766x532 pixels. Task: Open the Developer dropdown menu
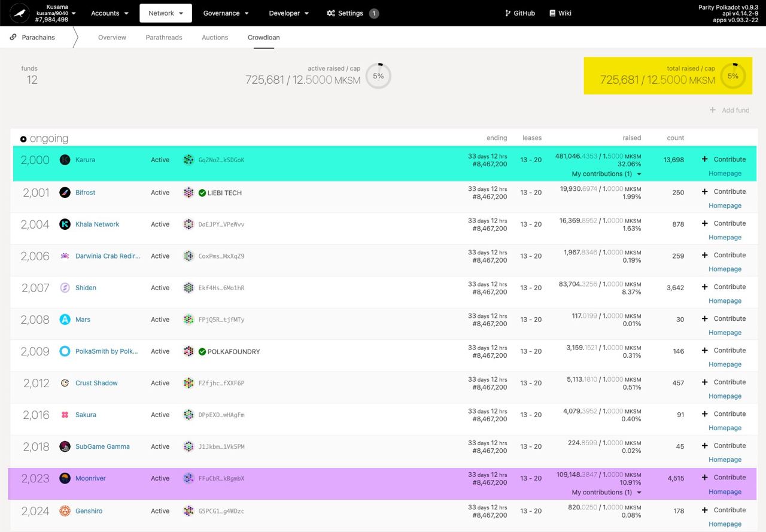tap(289, 13)
